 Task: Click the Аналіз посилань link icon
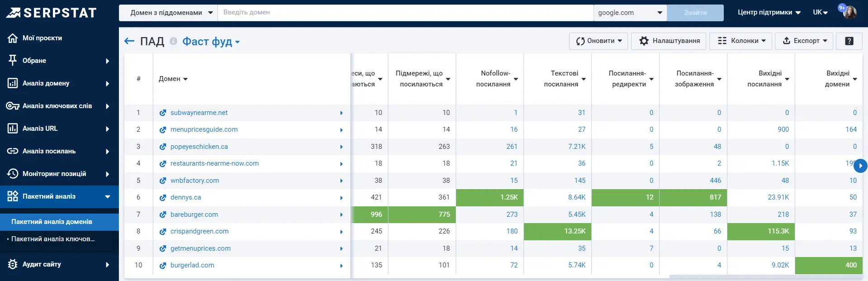tap(13, 151)
